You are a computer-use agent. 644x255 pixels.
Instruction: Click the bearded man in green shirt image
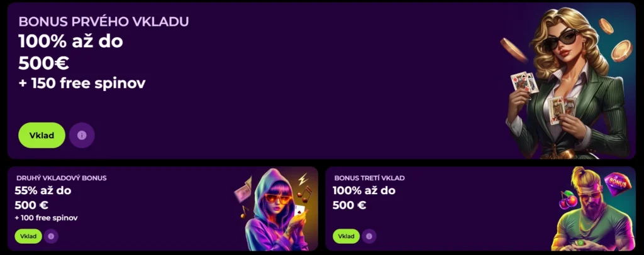(591, 211)
